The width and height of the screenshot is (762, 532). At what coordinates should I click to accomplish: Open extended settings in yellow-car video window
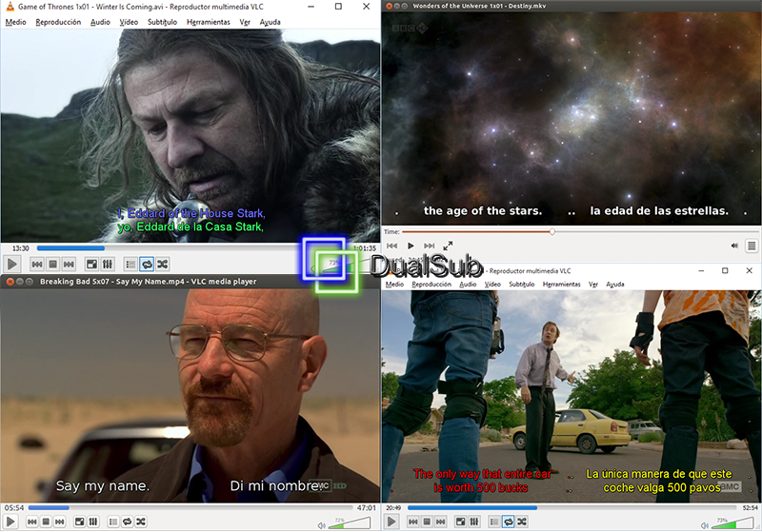click(473, 522)
